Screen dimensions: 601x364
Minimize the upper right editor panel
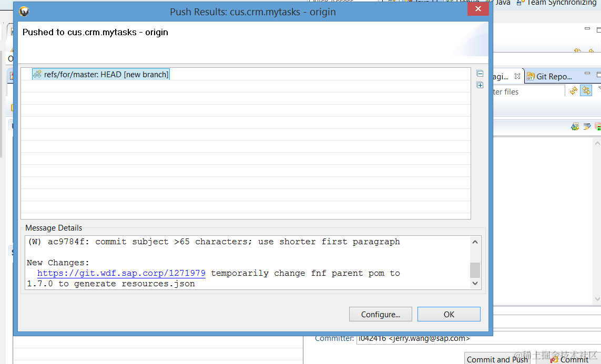point(587,29)
